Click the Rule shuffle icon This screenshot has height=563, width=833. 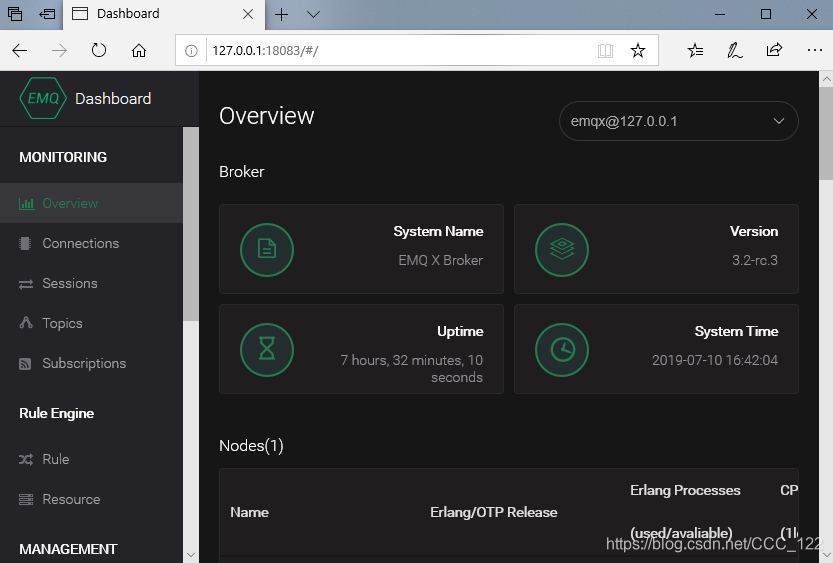click(x=26, y=459)
